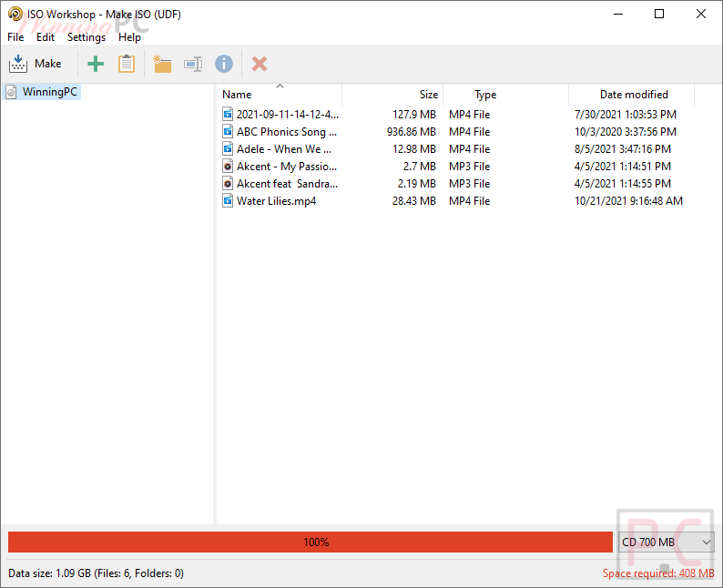Open the CD 700 MB disc size dropdown

[x=666, y=542]
